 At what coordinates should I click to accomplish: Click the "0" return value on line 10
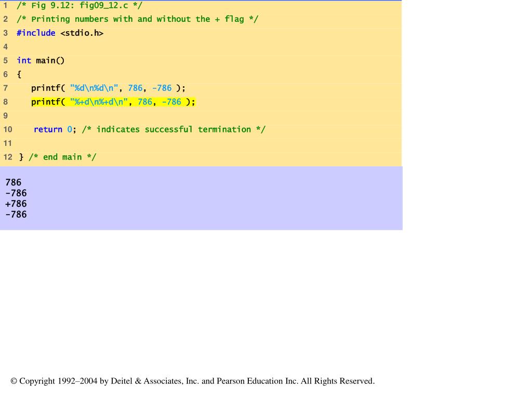[x=70, y=129]
